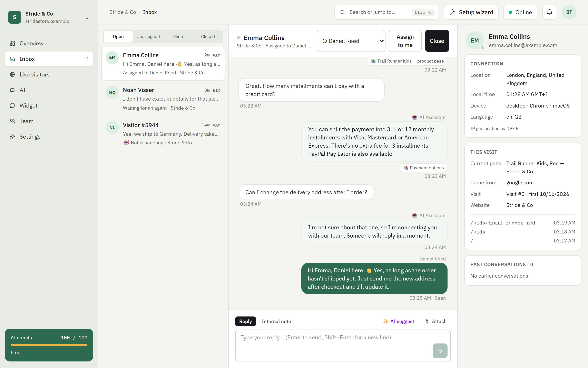Click the Attach paperclip option
588x368 pixels.
pos(436,321)
